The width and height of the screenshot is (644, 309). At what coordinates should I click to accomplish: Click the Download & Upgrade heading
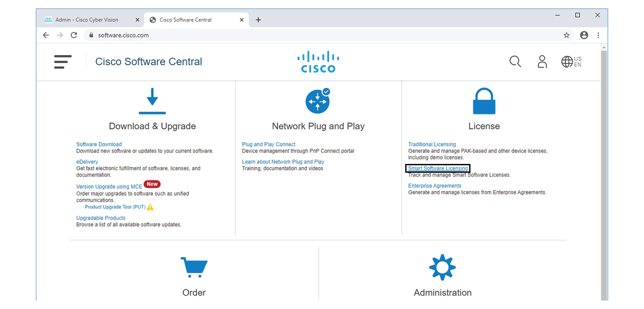[152, 126]
